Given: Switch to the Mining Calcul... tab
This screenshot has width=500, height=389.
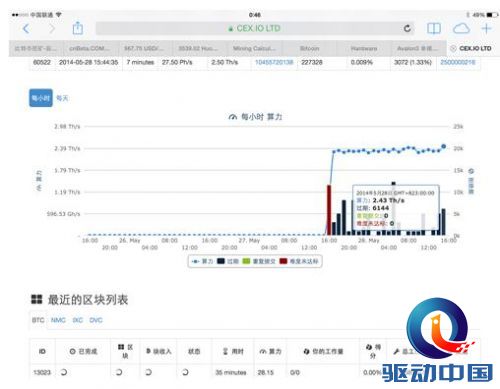Looking at the screenshot, I should pyautogui.click(x=254, y=48).
